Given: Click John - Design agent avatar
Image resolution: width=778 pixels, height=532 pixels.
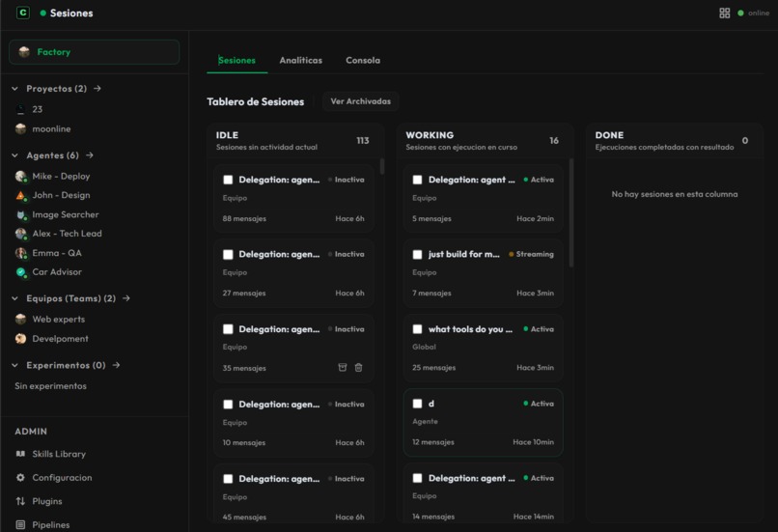Looking at the screenshot, I should [21, 196].
